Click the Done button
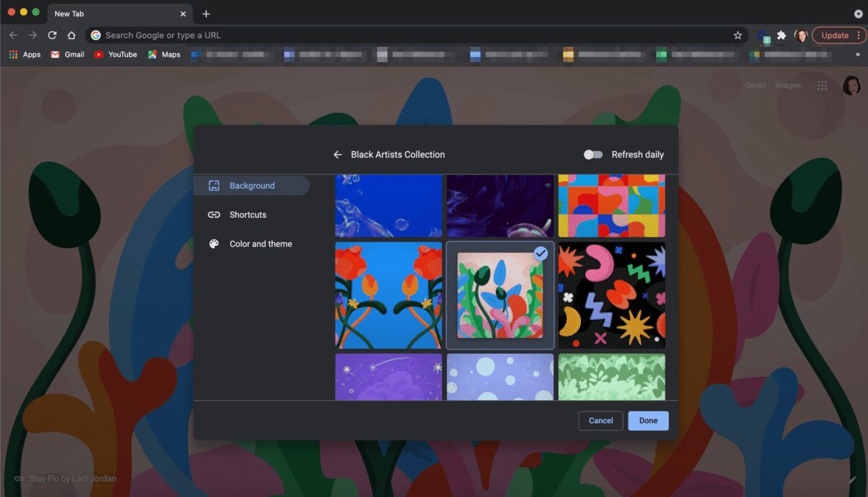The height and width of the screenshot is (497, 868). [x=648, y=420]
